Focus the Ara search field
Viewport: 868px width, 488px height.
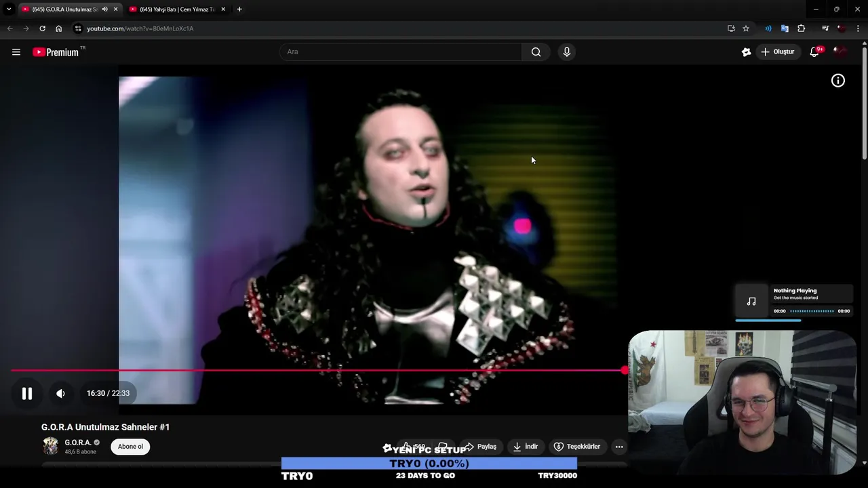tap(400, 52)
